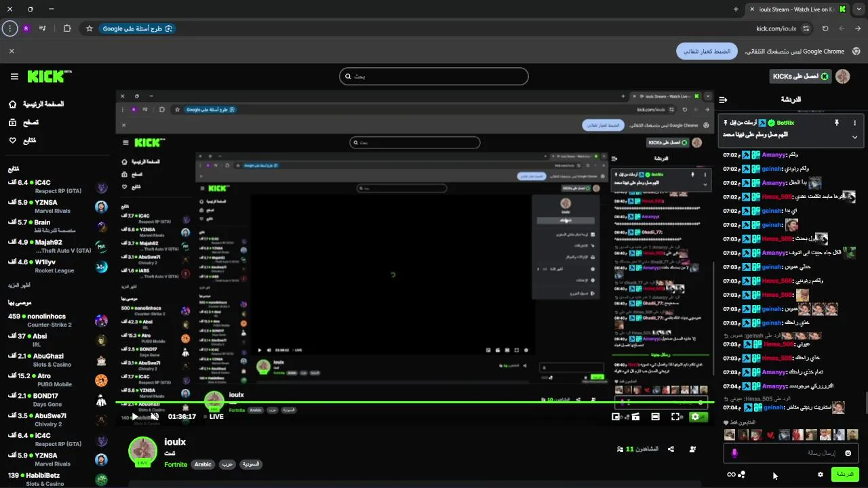Click the viewer count label below the player
This screenshot has height=488, width=868.
click(x=637, y=449)
